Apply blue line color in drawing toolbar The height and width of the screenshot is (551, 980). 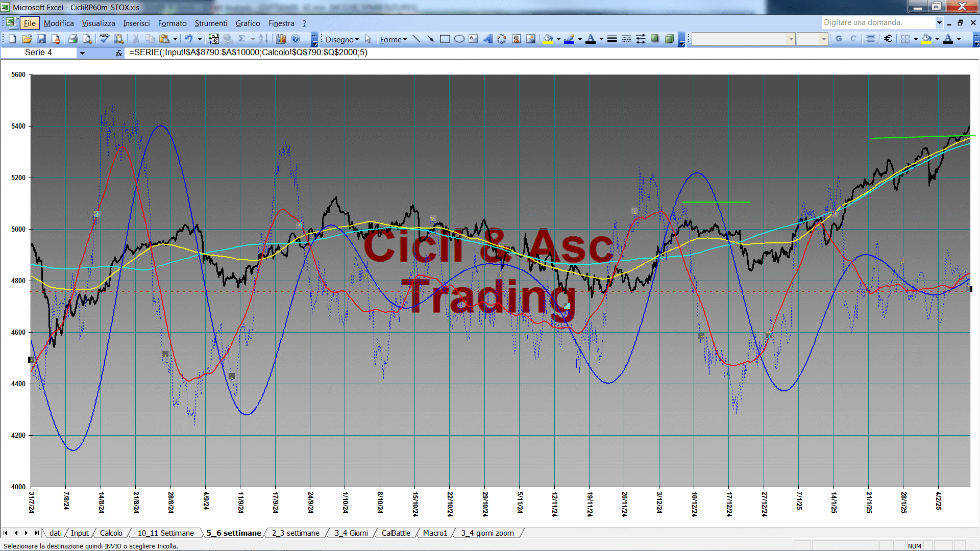[x=570, y=39]
